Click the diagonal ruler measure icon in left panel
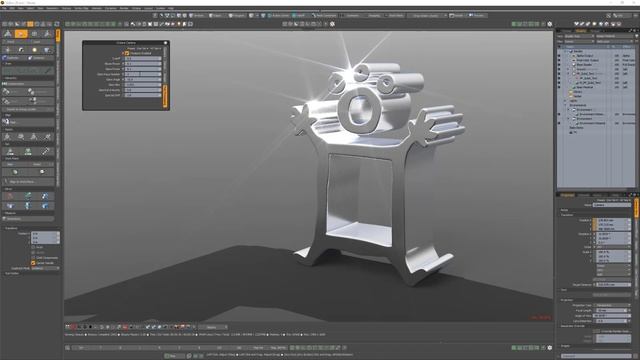The height and width of the screenshot is (360, 640). point(45,152)
